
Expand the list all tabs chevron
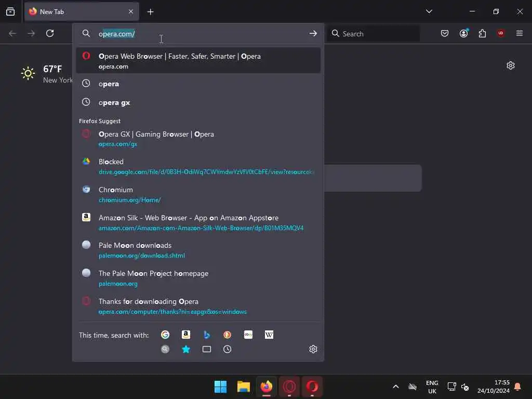[x=429, y=11]
